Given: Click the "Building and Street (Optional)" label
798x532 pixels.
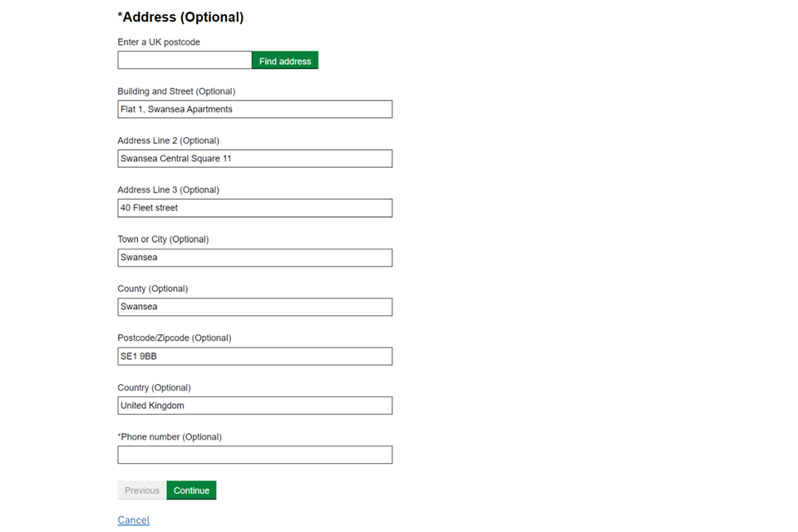Looking at the screenshot, I should pos(176,91).
